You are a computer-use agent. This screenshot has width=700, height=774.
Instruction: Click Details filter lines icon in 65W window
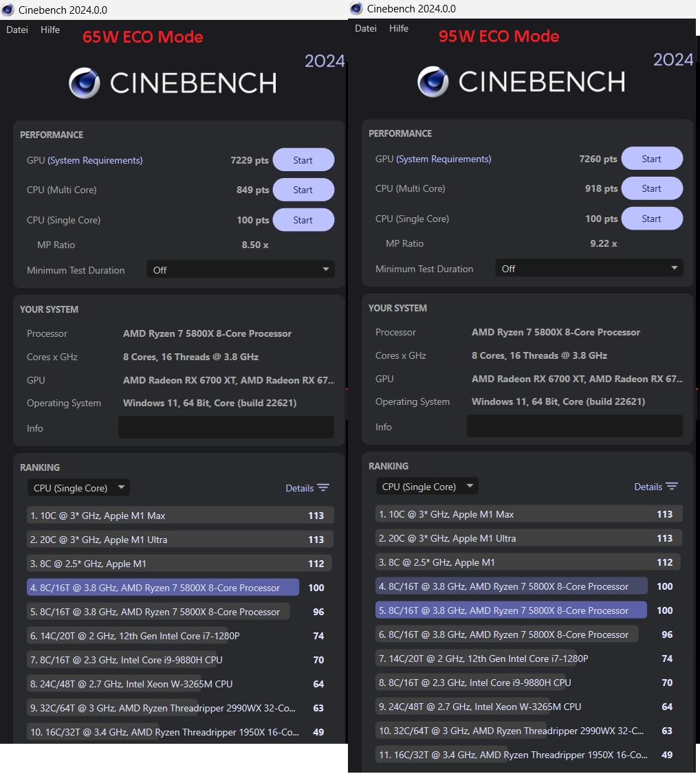coord(323,487)
